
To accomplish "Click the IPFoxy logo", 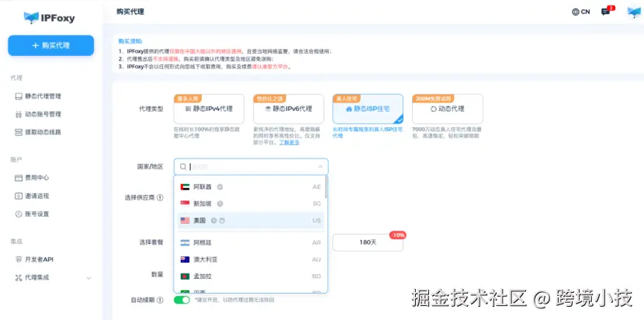I will 50,18.
